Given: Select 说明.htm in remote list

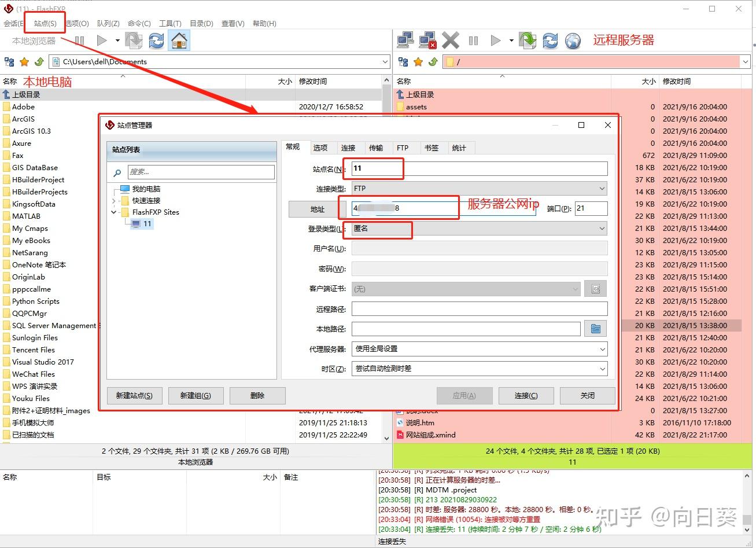Looking at the screenshot, I should point(420,423).
